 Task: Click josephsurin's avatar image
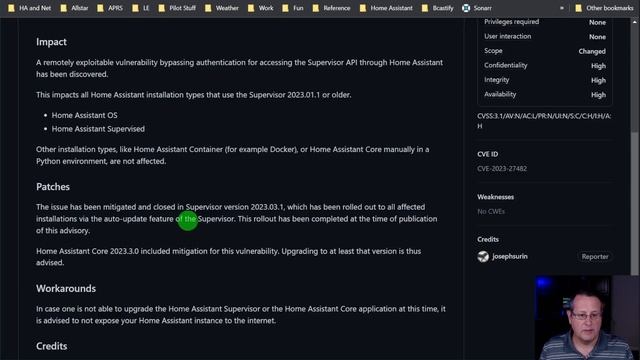(483, 256)
